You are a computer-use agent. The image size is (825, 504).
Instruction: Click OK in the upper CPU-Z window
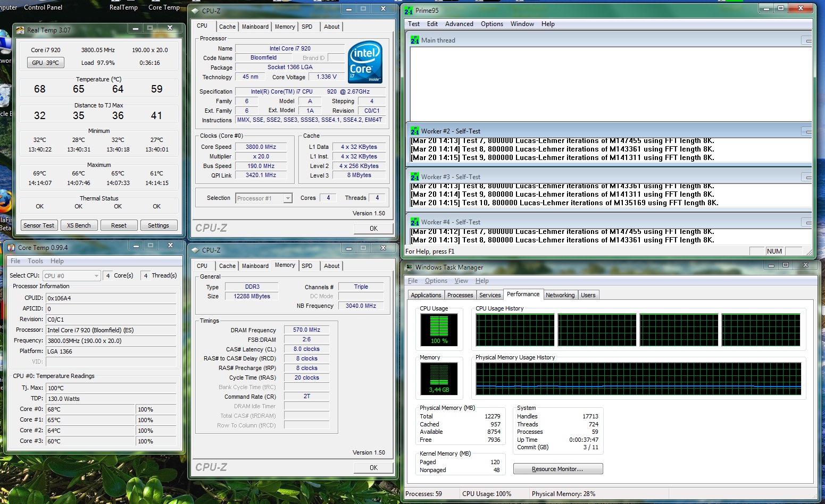[x=373, y=228]
